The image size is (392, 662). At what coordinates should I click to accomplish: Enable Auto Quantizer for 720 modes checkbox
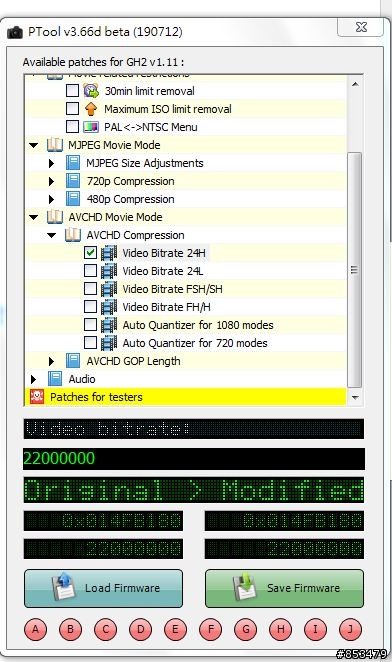[90, 342]
